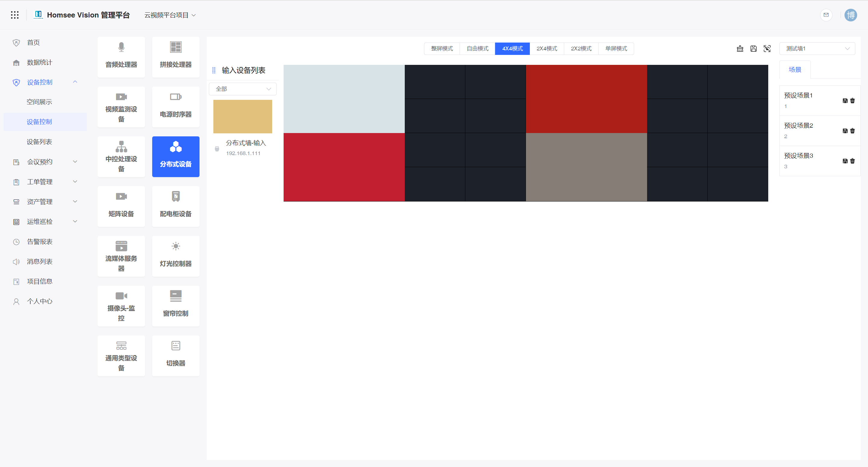Expand the 会议预约 sidebar menu
The height and width of the screenshot is (467, 868).
click(x=45, y=162)
